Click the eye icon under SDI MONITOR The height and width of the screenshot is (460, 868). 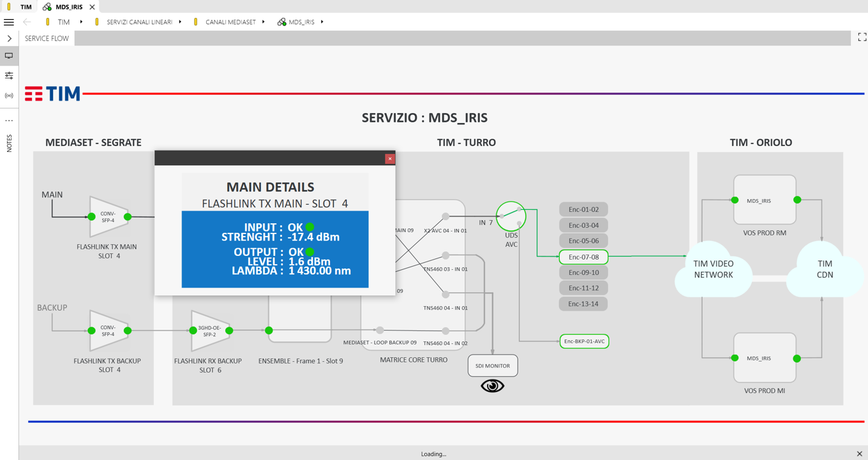click(x=492, y=386)
